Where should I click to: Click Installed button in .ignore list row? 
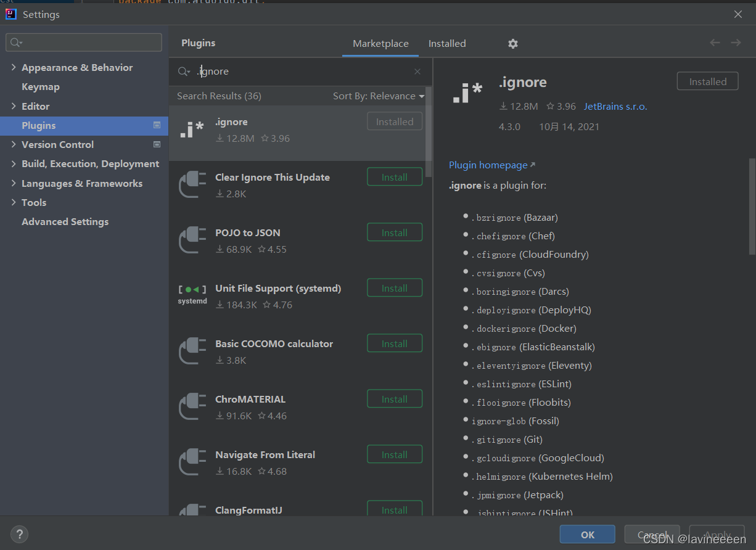click(395, 121)
